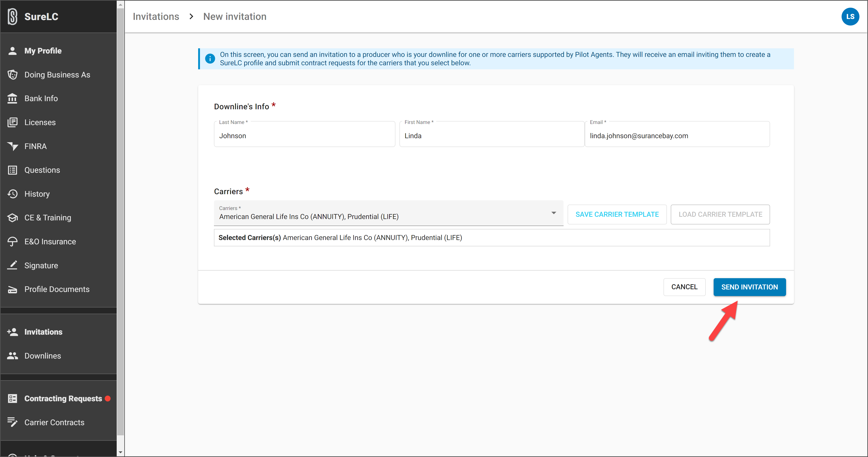
Task: Click the CE & Training graduation cap icon
Action: pos(12,218)
